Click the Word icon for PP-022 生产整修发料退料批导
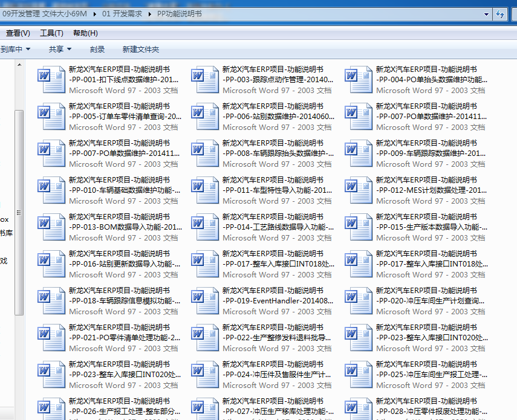This screenshot has width=517, height=420. click(x=205, y=338)
